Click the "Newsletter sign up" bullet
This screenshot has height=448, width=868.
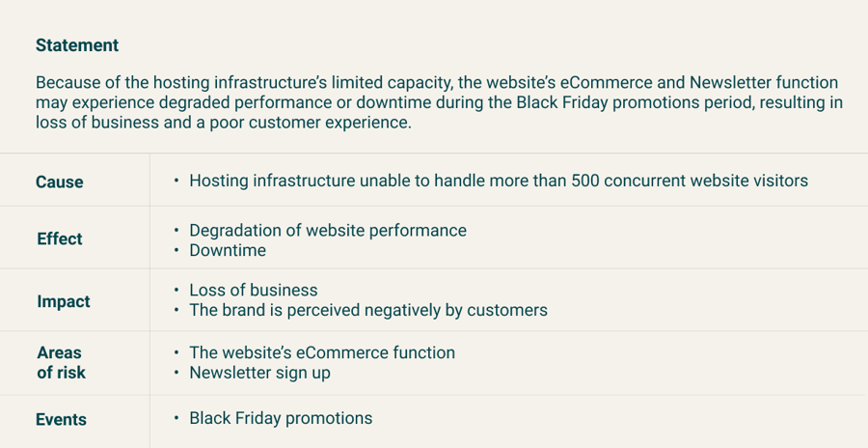(x=259, y=373)
